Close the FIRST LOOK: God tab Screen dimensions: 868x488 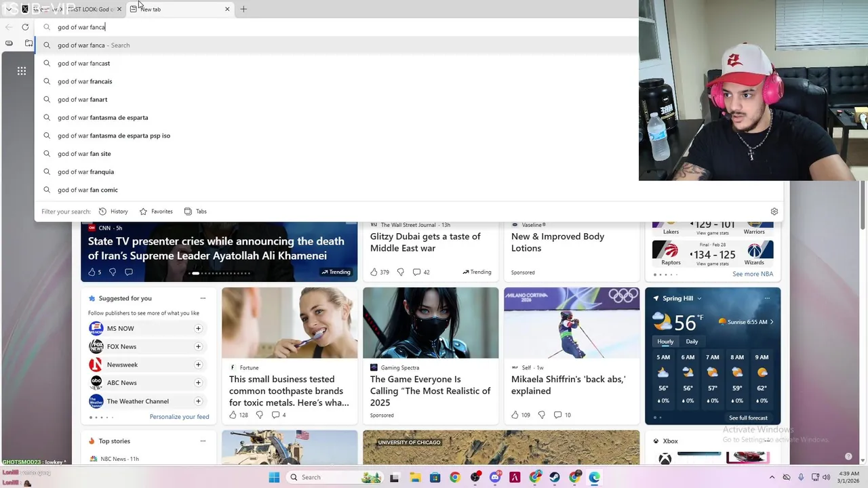119,9
